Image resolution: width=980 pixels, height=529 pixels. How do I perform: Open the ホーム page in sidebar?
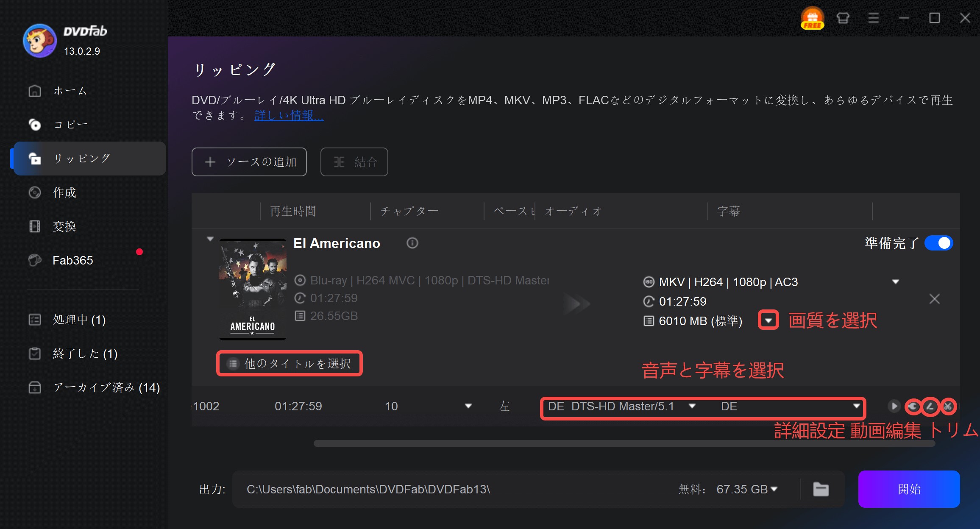point(89,90)
